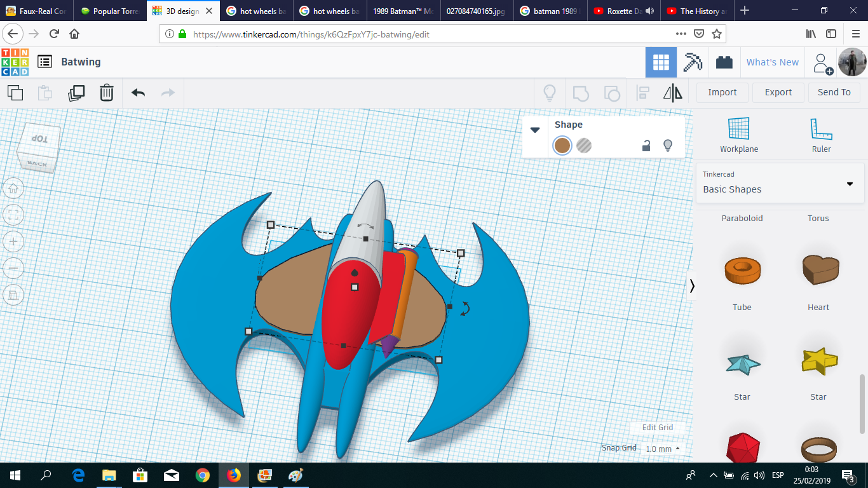Select the striped Hole swatch
Viewport: 868px width, 488px height.
[x=584, y=146]
